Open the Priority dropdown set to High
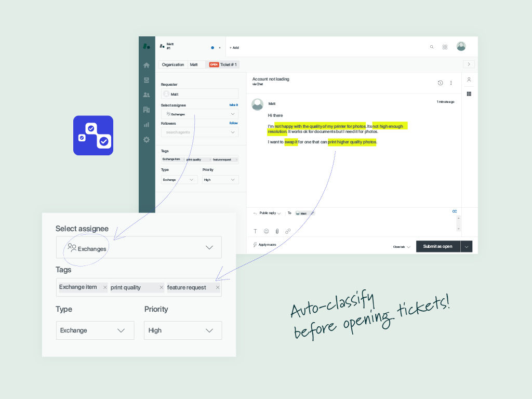 [183, 330]
